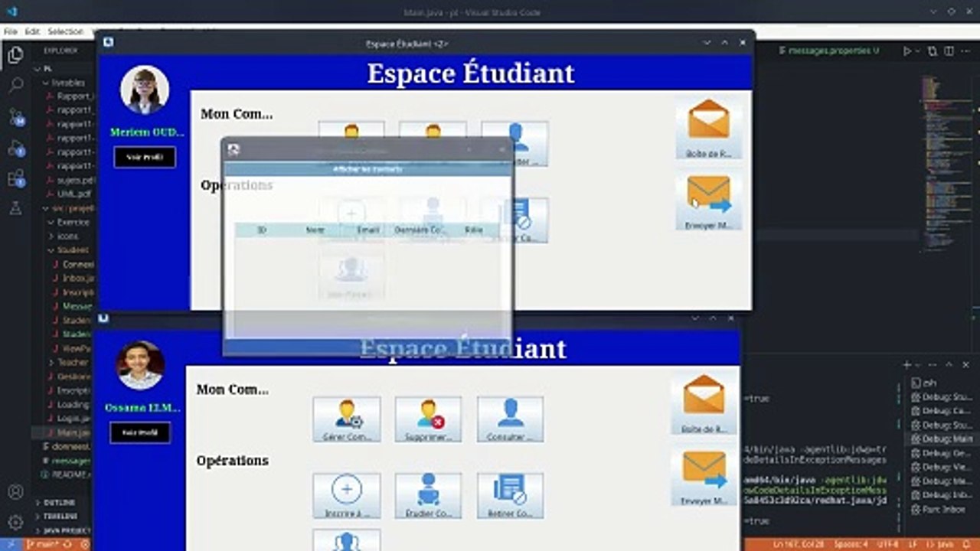The height and width of the screenshot is (551, 980).
Task: Open Envoyer M... in Meriem's window
Action: point(708,201)
